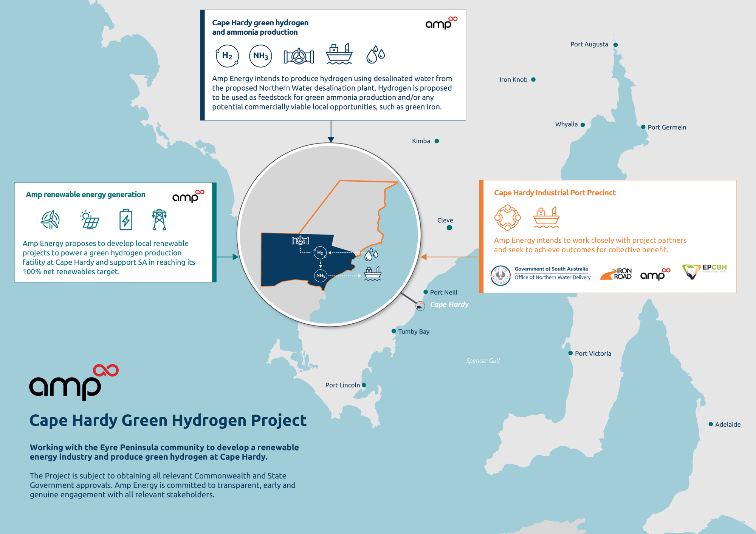The image size is (756, 534).
Task: Click heading Cape Hardy green hydrogen and ammonia
Action: (260, 27)
